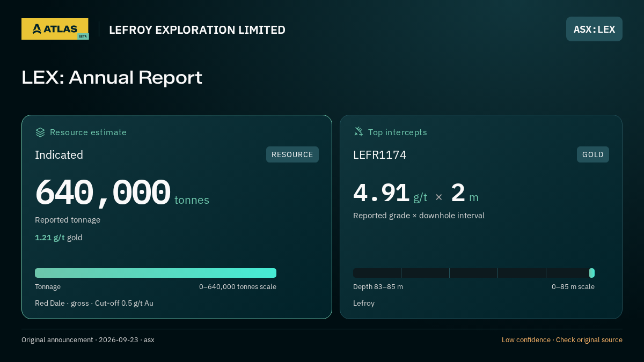
Task: Click the Resource estimate heading
Action: click(88, 132)
